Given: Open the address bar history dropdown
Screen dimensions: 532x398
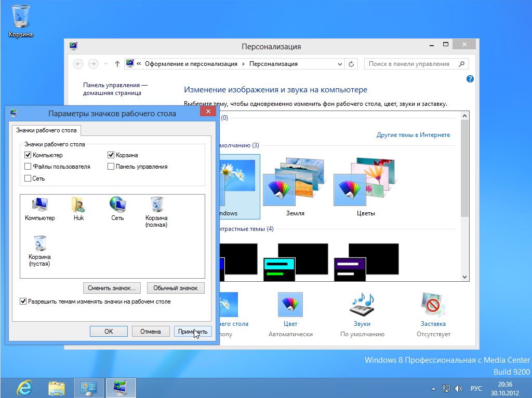Looking at the screenshot, I should [x=340, y=64].
